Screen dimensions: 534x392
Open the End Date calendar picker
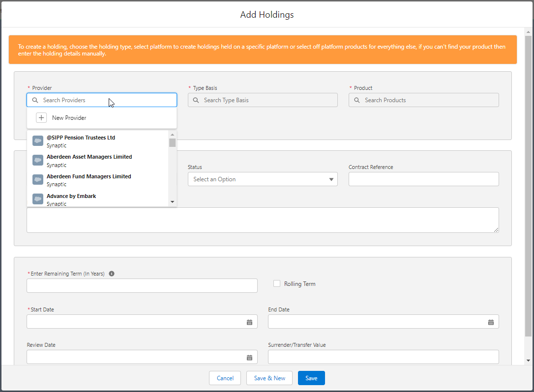(491, 322)
